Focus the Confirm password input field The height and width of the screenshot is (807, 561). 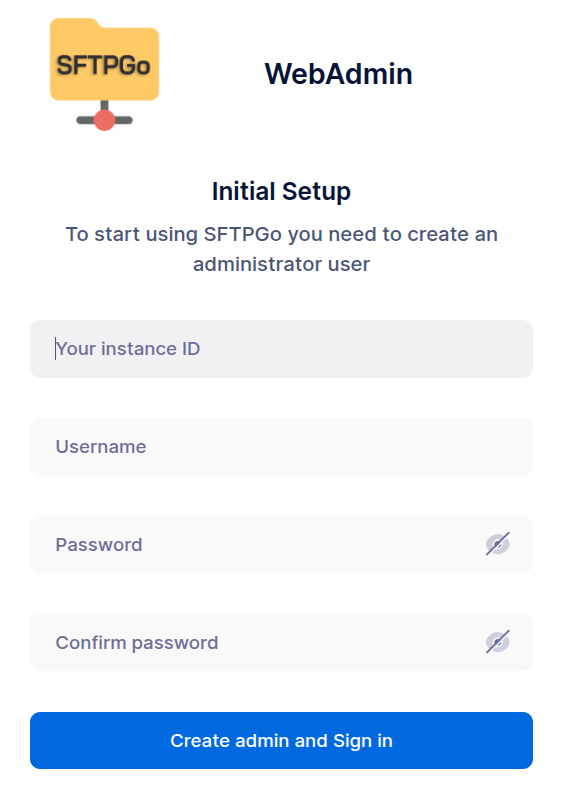[281, 642]
